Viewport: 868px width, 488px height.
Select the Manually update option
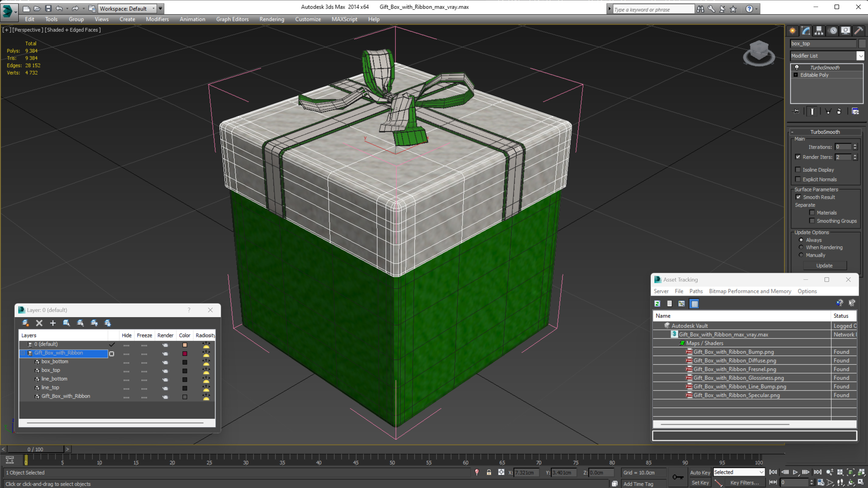tap(801, 255)
